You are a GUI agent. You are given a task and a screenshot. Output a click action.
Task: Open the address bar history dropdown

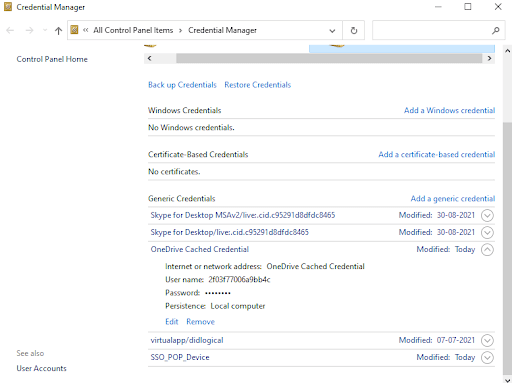[332, 31]
